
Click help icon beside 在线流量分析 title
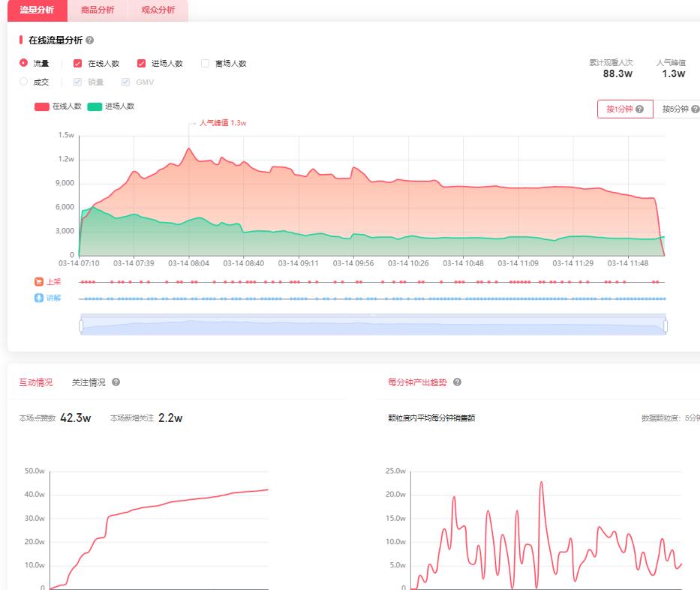(90, 40)
